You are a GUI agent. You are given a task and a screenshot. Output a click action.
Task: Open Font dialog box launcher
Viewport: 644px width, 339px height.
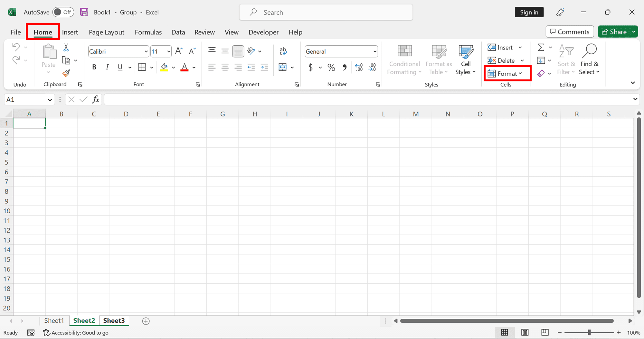coord(198,85)
